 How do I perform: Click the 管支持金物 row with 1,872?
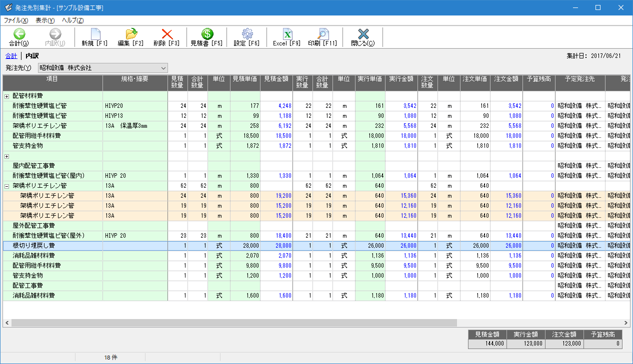316,146
